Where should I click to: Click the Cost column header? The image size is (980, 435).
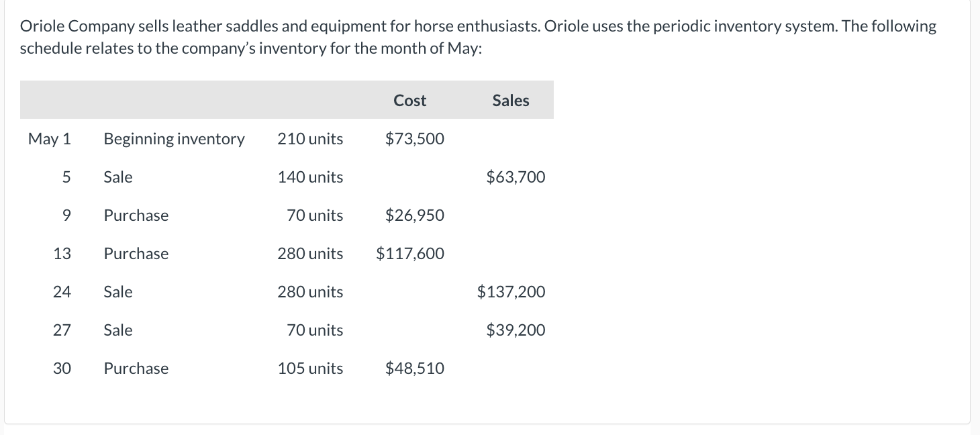point(409,101)
